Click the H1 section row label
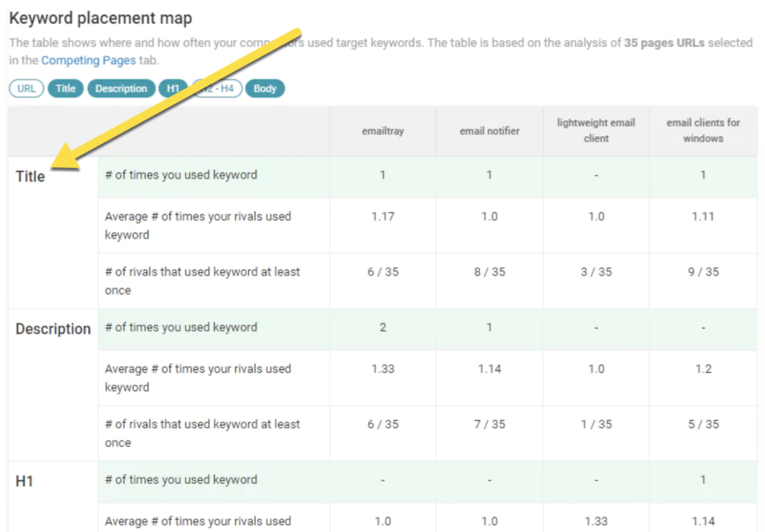This screenshot has width=765, height=532. [25, 481]
